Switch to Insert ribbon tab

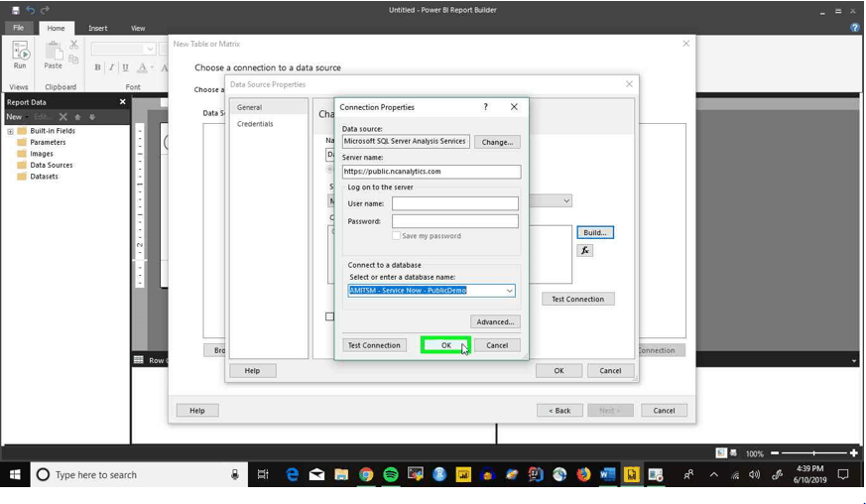point(98,28)
